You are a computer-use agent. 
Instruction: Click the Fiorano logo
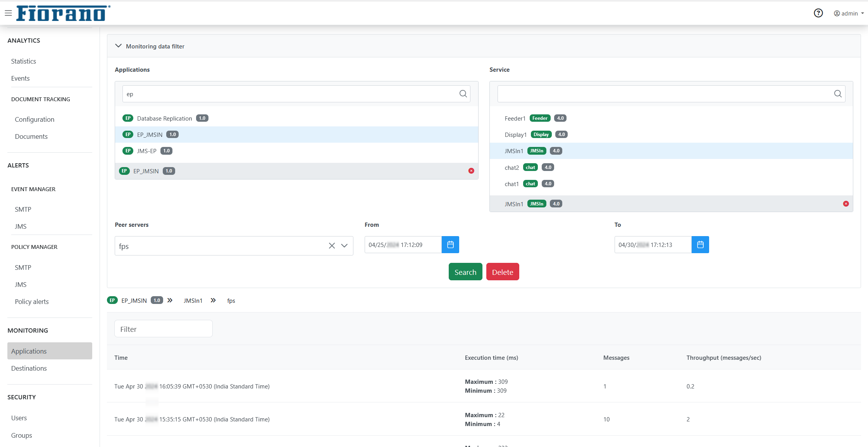click(x=63, y=13)
